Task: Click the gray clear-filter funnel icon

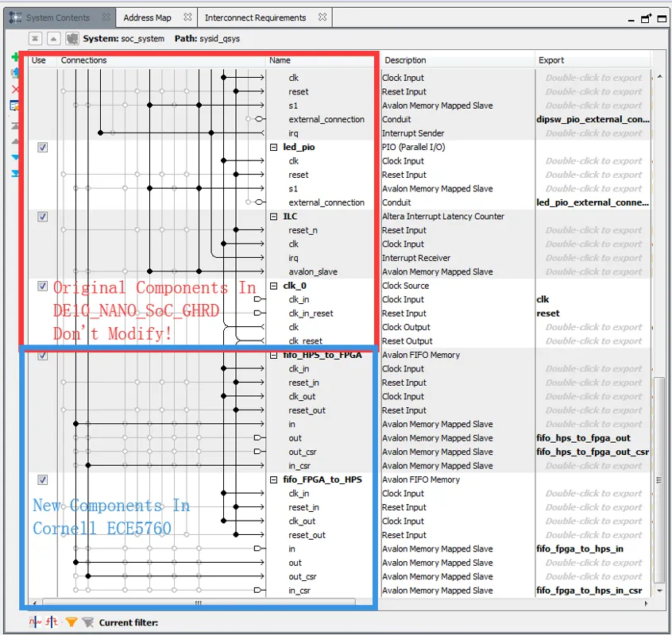Action: click(88, 622)
